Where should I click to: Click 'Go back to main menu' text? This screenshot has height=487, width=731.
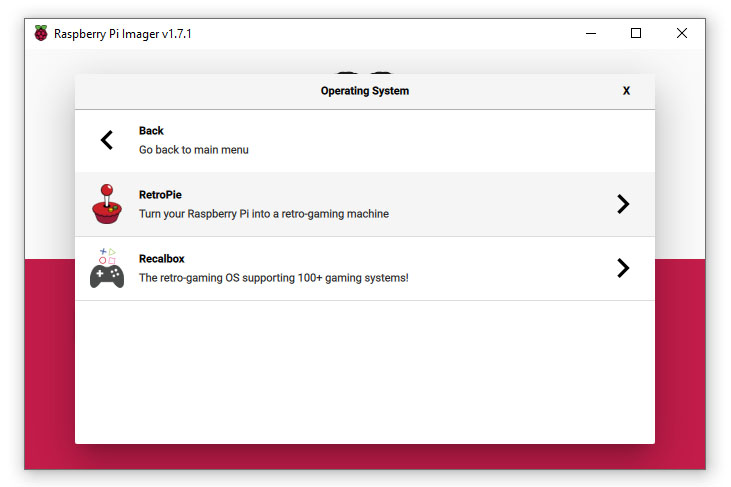pyautogui.click(x=194, y=150)
